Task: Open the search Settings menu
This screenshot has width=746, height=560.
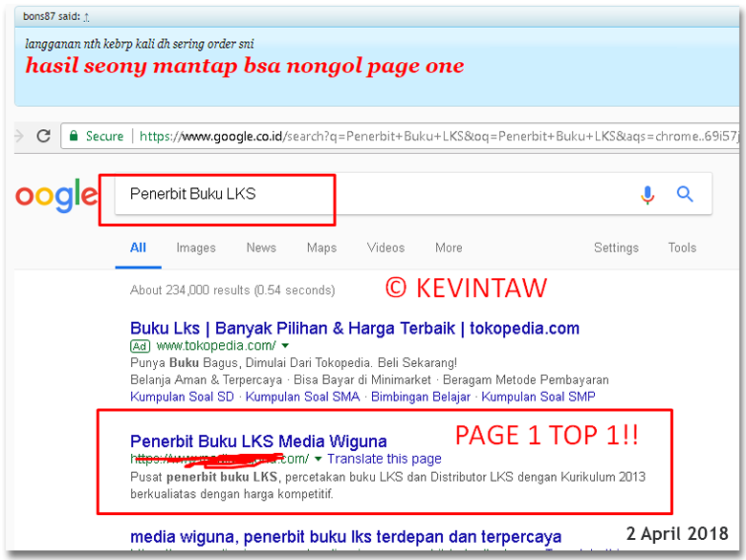Action: [x=616, y=248]
